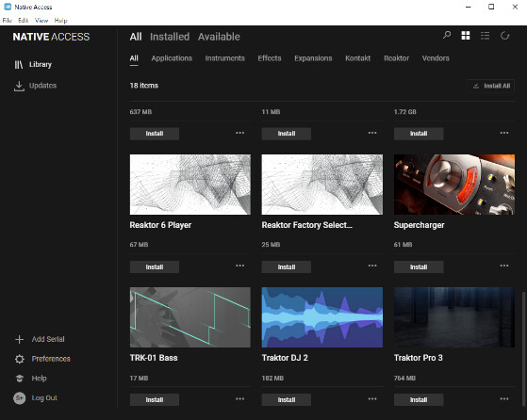527x420 pixels.
Task: Filter by Instruments category
Action: (x=225, y=58)
